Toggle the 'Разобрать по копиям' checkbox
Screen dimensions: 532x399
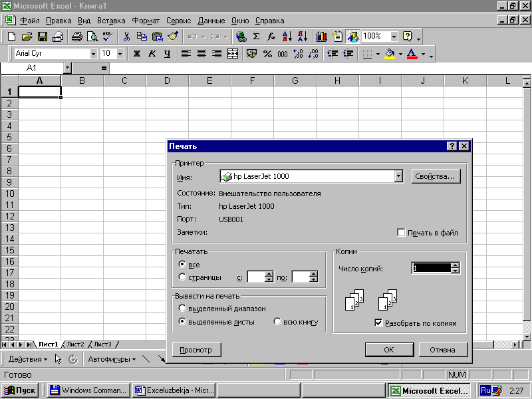point(378,323)
